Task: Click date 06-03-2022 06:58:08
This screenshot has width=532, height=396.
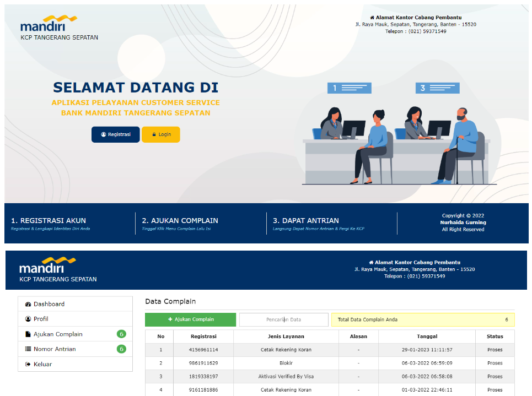Action: click(x=427, y=376)
